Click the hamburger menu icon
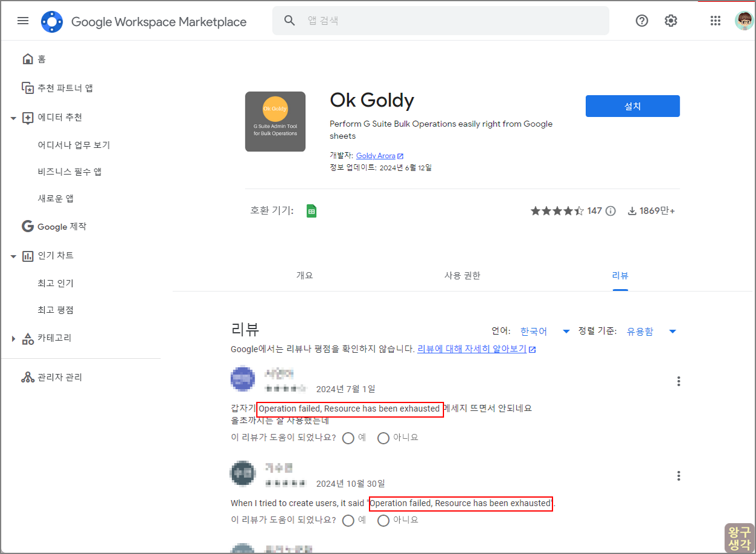The width and height of the screenshot is (756, 554). (x=23, y=21)
